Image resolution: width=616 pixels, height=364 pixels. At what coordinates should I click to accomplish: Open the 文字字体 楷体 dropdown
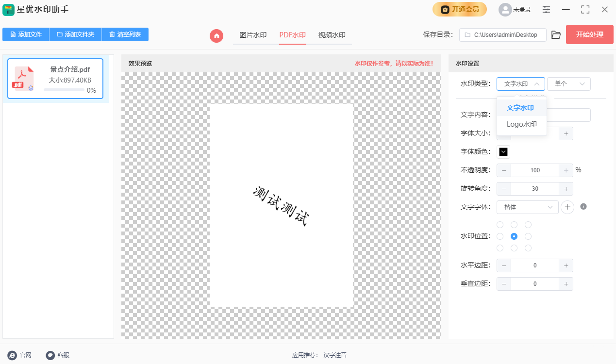528,207
